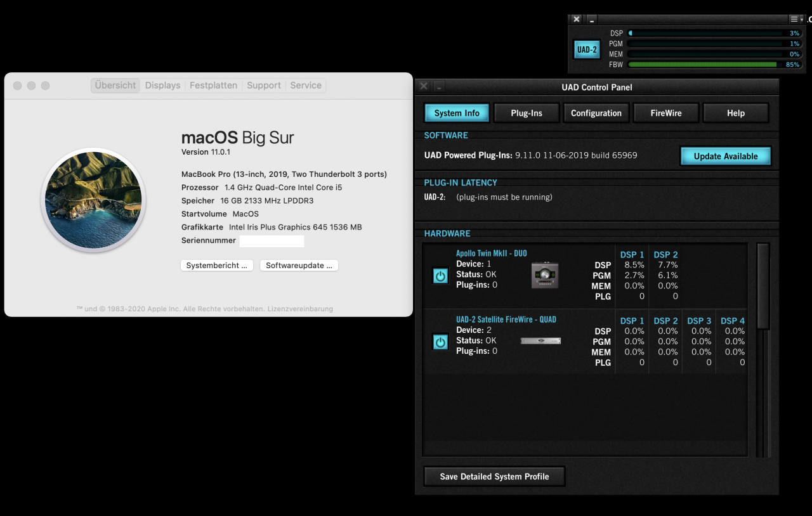Click the Softwareupdate button
The height and width of the screenshot is (516, 812).
299,266
